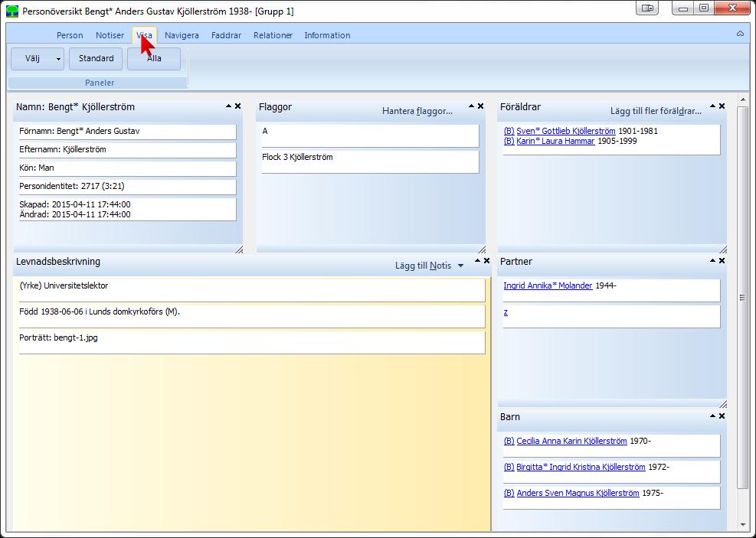
Task: Click the Standard panels button
Action: [96, 59]
